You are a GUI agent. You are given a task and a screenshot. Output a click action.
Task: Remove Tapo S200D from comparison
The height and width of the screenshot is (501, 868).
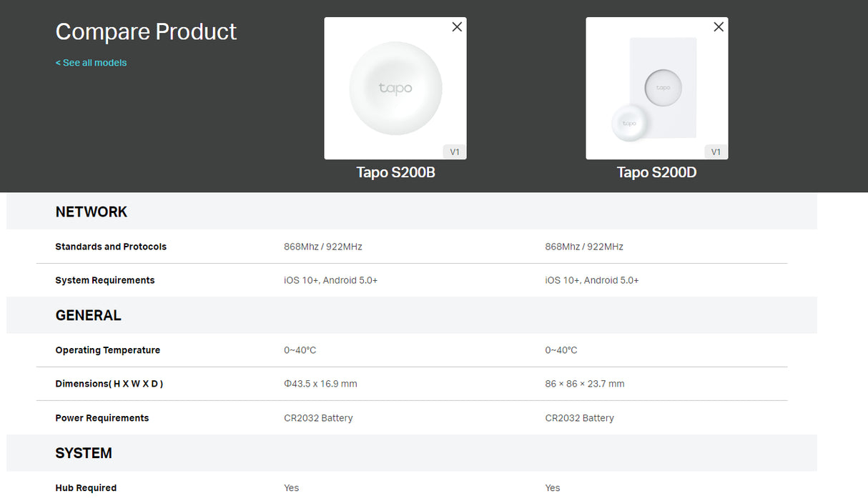click(718, 26)
